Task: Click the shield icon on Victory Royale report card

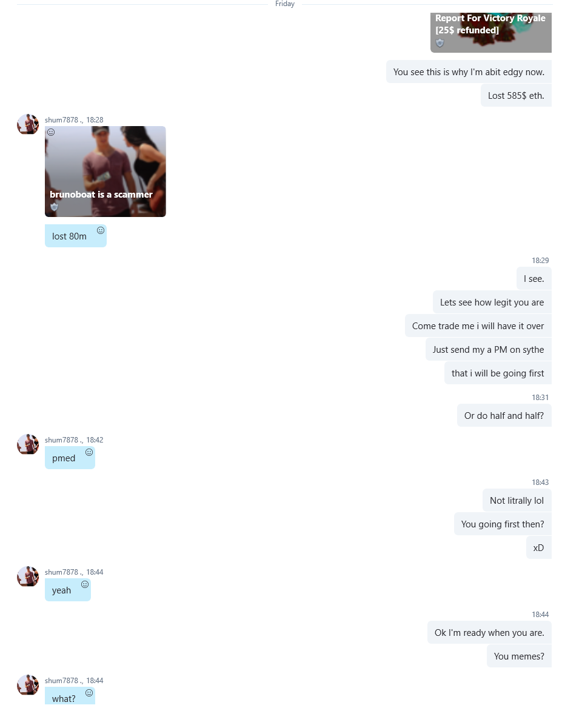Action: pos(440,42)
